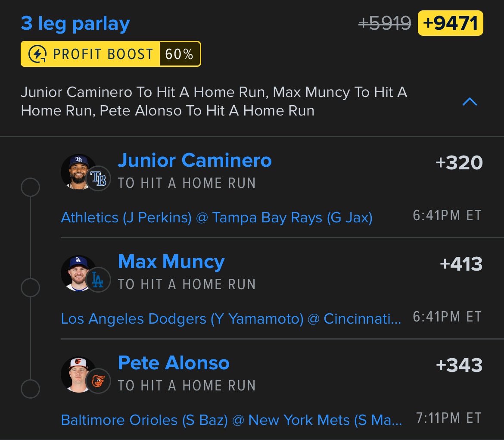The height and width of the screenshot is (440, 504).
Task: Open Athletics @ Tampa Bay Rays game
Action: pyautogui.click(x=217, y=218)
